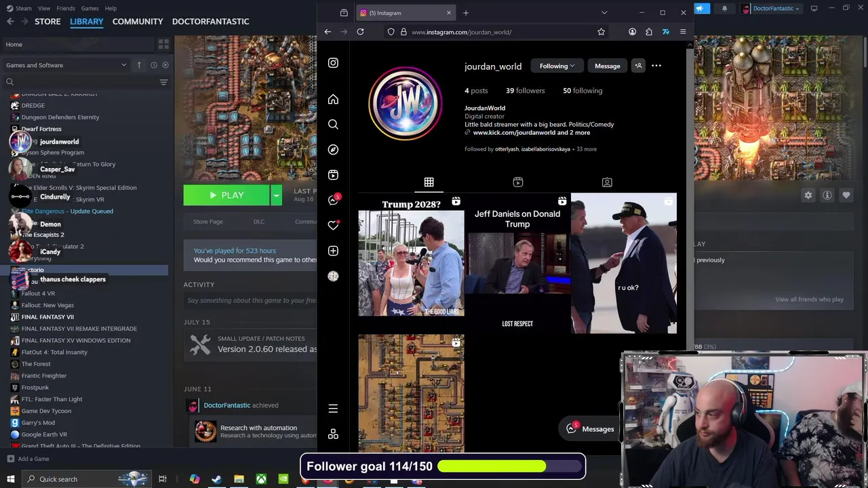Open Factorio game settings gear in Steam

click(x=808, y=195)
